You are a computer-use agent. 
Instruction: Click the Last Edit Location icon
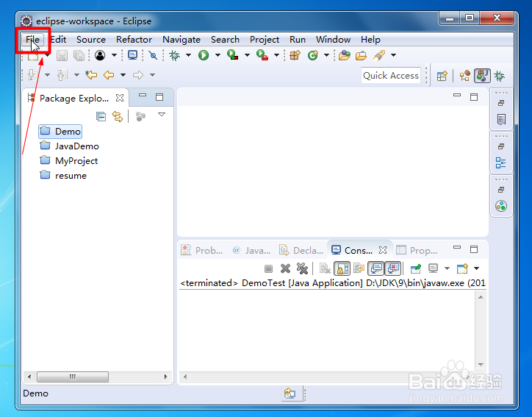point(91,75)
